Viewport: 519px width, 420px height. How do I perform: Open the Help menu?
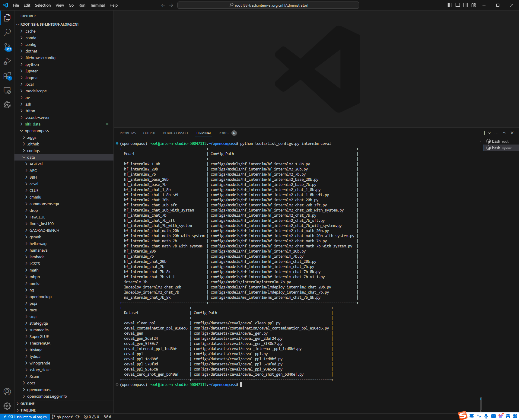114,5
